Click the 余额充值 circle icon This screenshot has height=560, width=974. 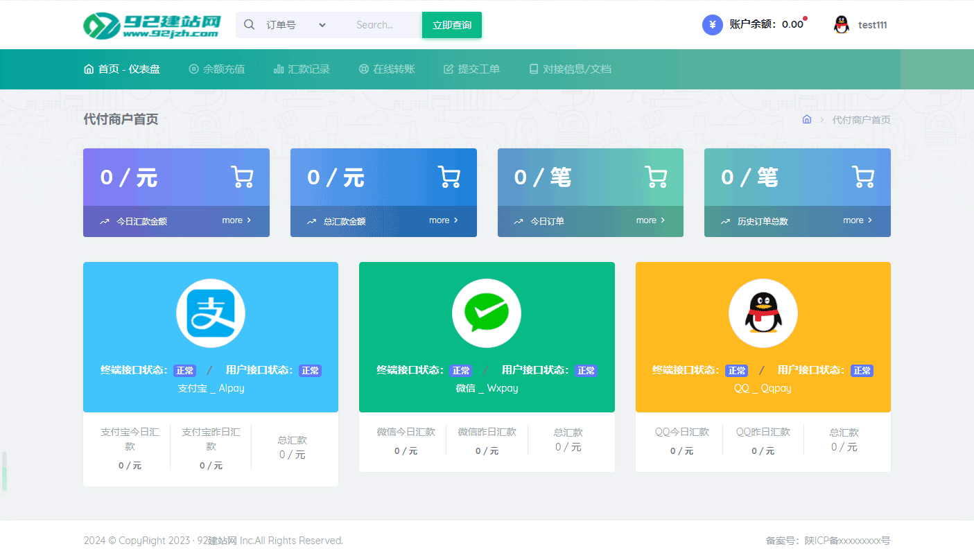(x=194, y=69)
